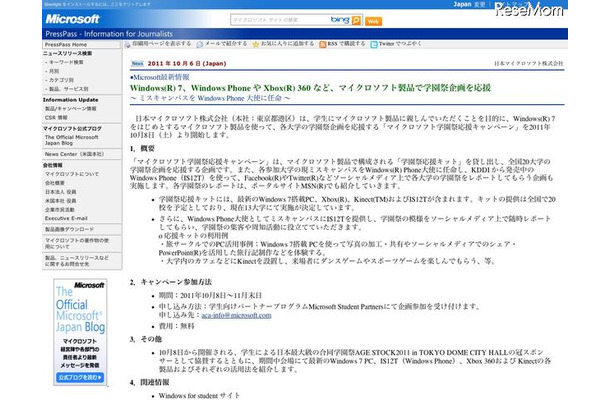610x400 pixels.
Task: Click the Official Microsoft Japan Blog banner
Action: tap(80, 332)
